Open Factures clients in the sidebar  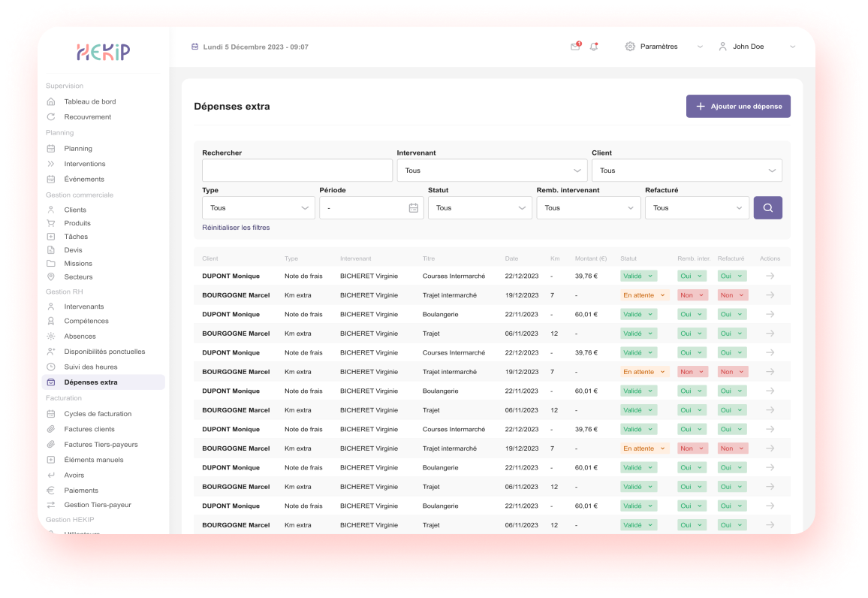pyautogui.click(x=89, y=429)
